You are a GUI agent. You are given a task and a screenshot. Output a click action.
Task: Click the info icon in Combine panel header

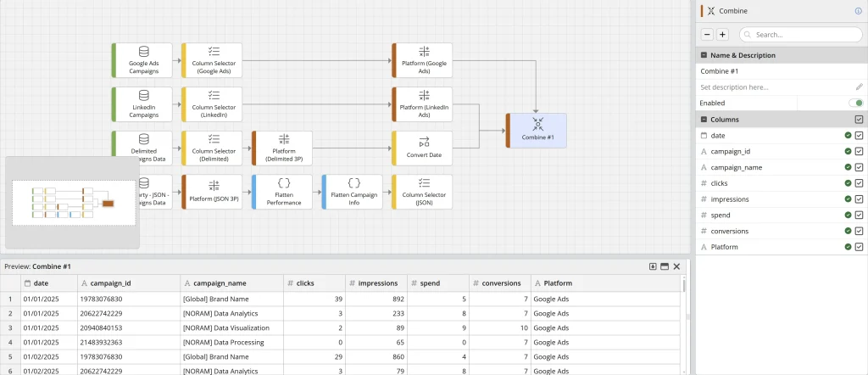(x=859, y=10)
